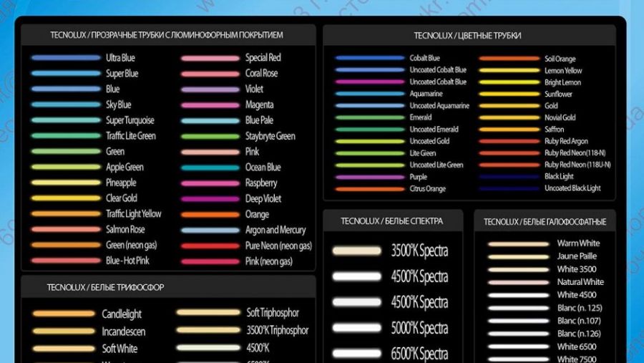The width and height of the screenshot is (644, 363).
Task: Click the 'Emerald' label text
Action: [x=421, y=117]
